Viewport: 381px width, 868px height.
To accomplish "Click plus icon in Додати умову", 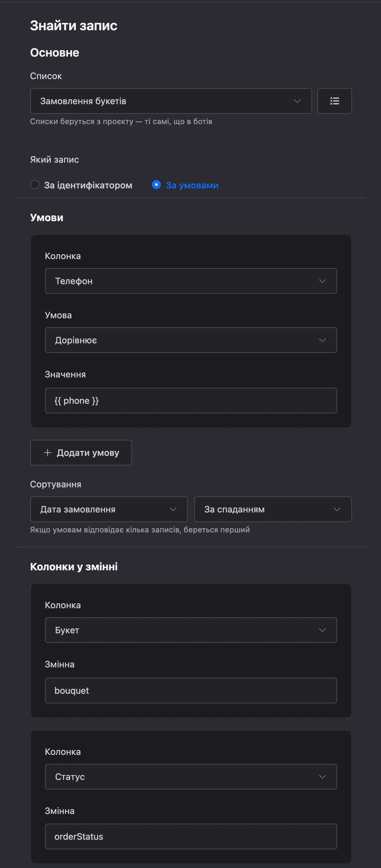I will [48, 453].
